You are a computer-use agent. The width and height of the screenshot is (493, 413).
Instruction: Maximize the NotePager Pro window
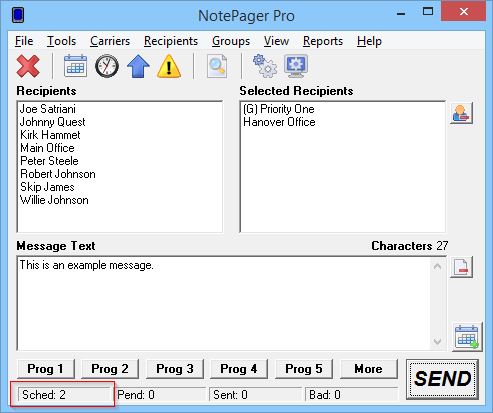pos(428,12)
